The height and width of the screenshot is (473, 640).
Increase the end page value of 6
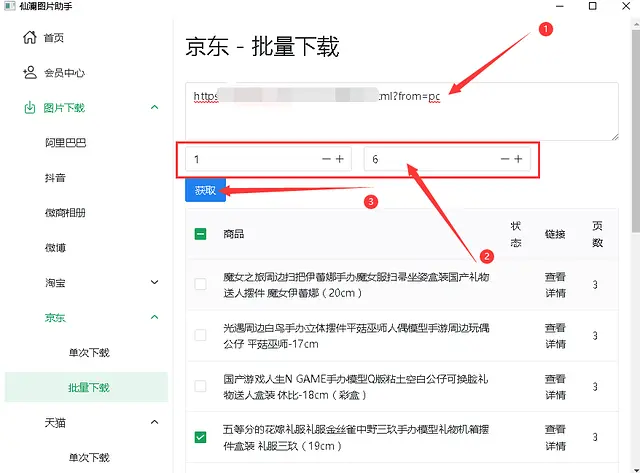coord(518,159)
